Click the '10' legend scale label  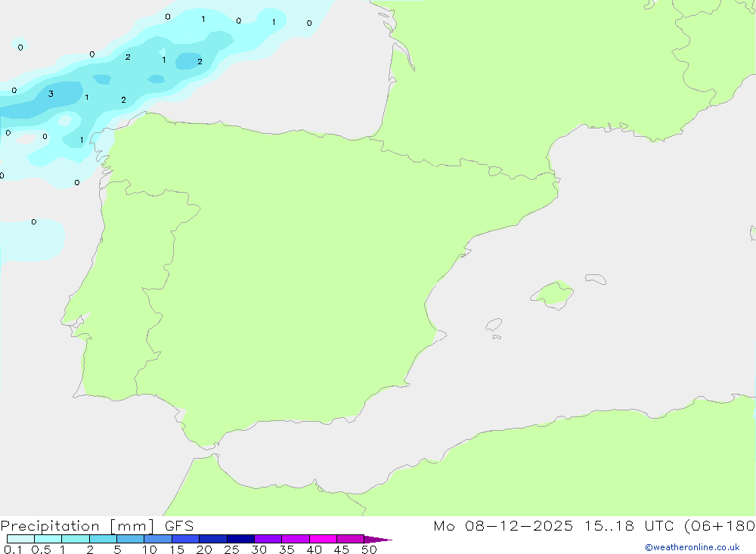(x=150, y=549)
